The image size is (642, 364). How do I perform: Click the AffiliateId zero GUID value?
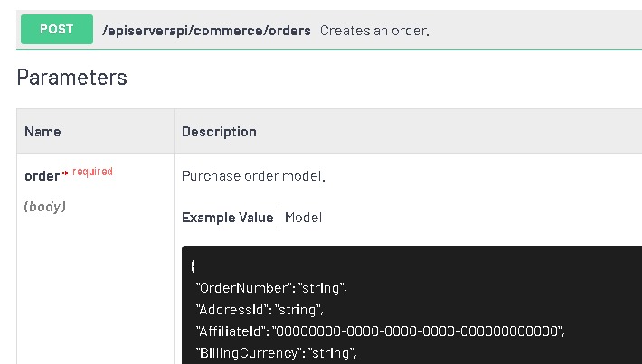coord(418,331)
